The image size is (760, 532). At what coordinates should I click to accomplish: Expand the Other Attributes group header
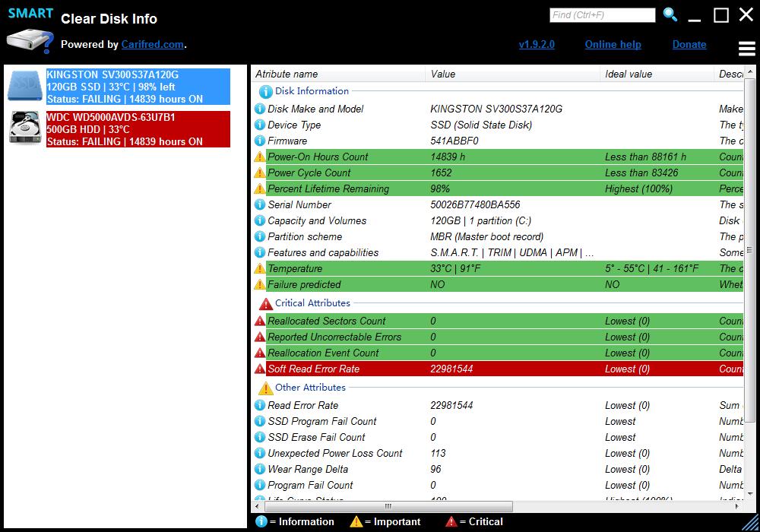pyautogui.click(x=310, y=388)
